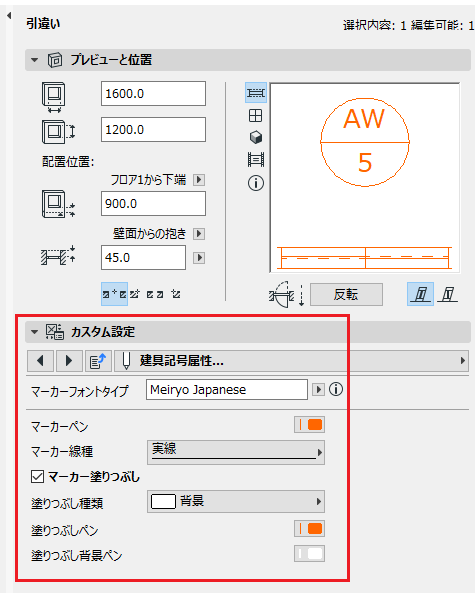Click the AW 5 marker preview
The width and height of the screenshot is (475, 593).
365,142
